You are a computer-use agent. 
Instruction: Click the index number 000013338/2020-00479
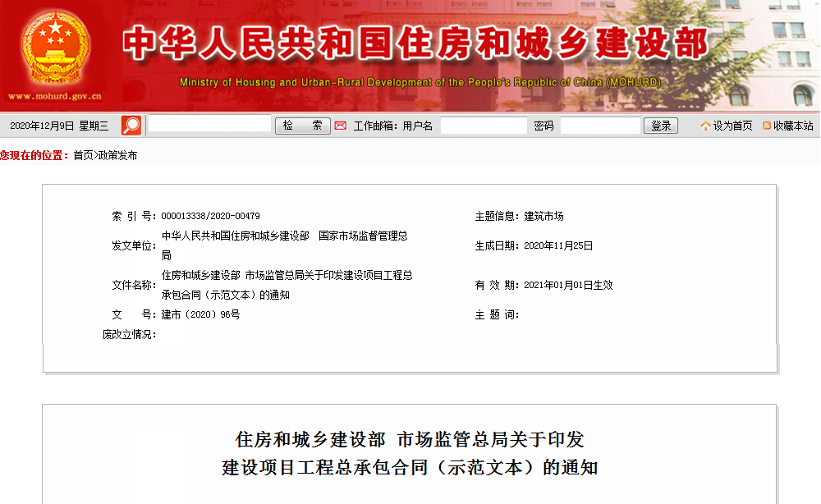pyautogui.click(x=210, y=216)
